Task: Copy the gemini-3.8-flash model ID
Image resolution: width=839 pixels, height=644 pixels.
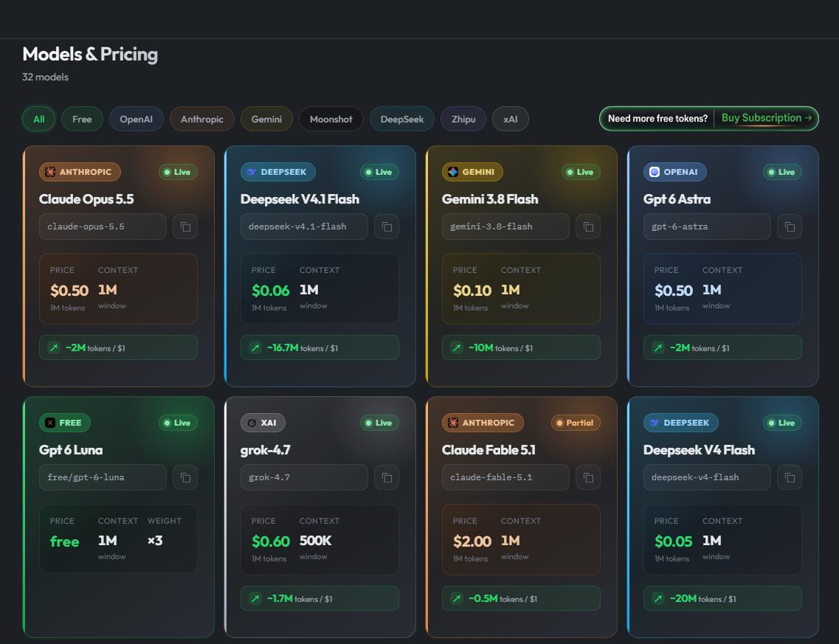Action: (588, 226)
